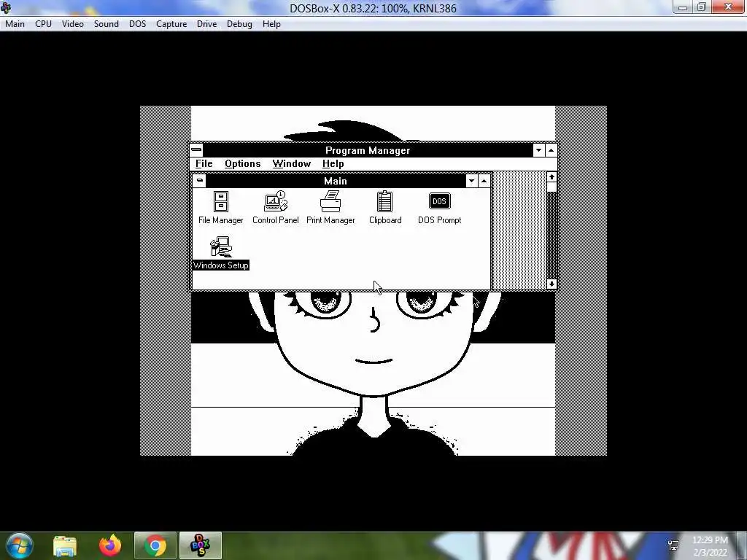Select the Windows Setup icon
Image resolution: width=747 pixels, height=560 pixels.
(x=220, y=253)
